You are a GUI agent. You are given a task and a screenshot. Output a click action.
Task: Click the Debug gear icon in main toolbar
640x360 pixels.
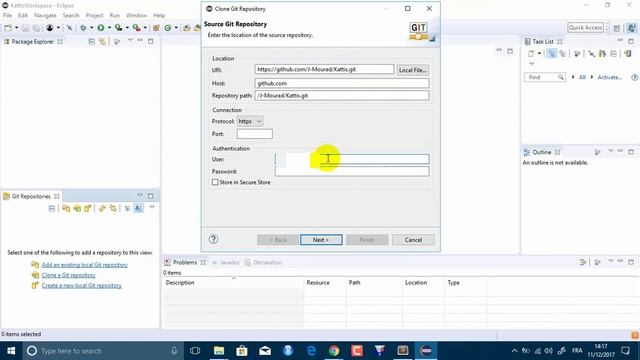tap(83, 28)
